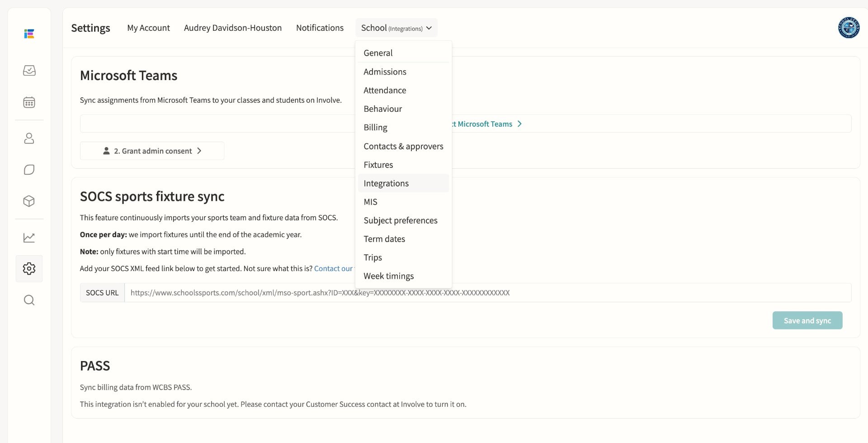The height and width of the screenshot is (443, 868).
Task: Open the cube box icon in sidebar
Action: (29, 201)
